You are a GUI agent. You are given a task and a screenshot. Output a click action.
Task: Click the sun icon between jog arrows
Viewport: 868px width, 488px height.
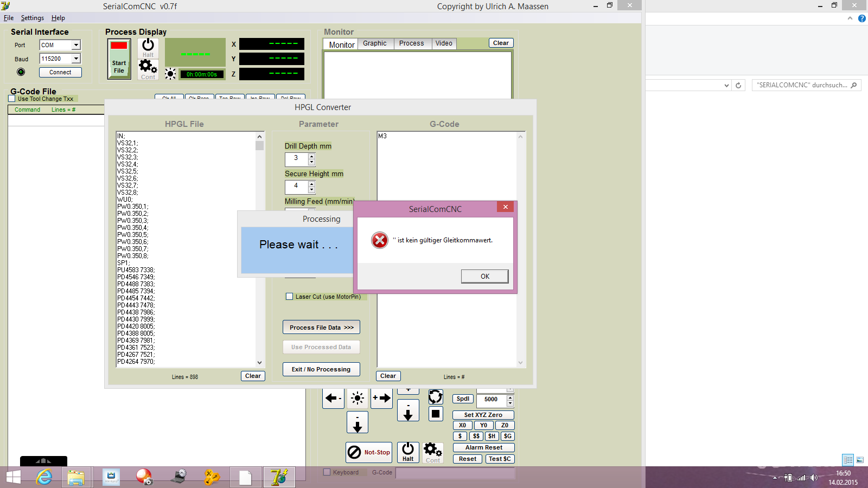click(x=358, y=398)
